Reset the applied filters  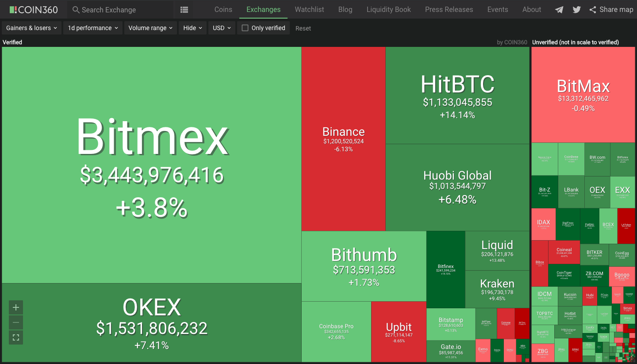point(303,28)
